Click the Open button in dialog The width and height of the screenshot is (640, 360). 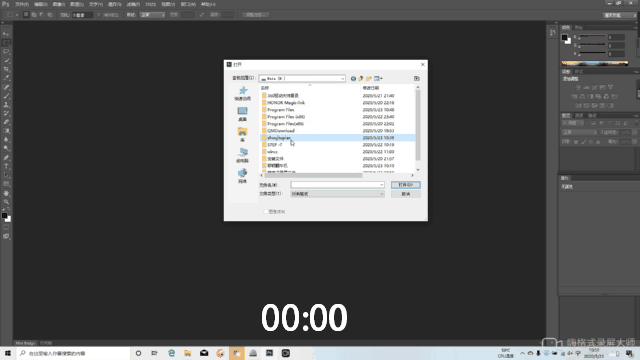pos(406,185)
